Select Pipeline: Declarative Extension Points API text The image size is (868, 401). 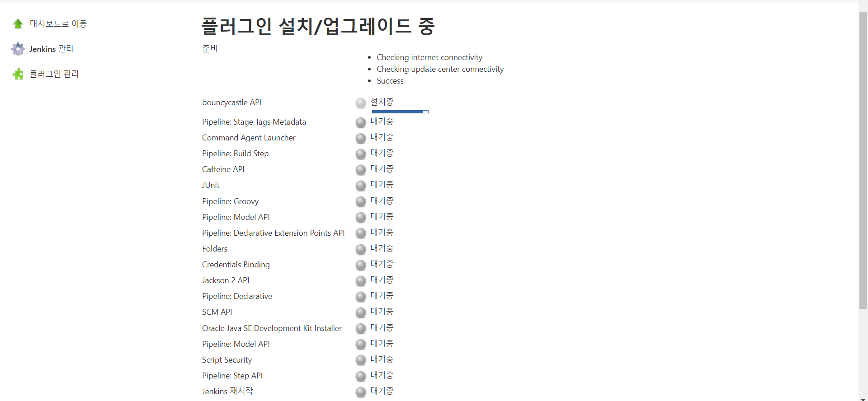pyautogui.click(x=274, y=233)
